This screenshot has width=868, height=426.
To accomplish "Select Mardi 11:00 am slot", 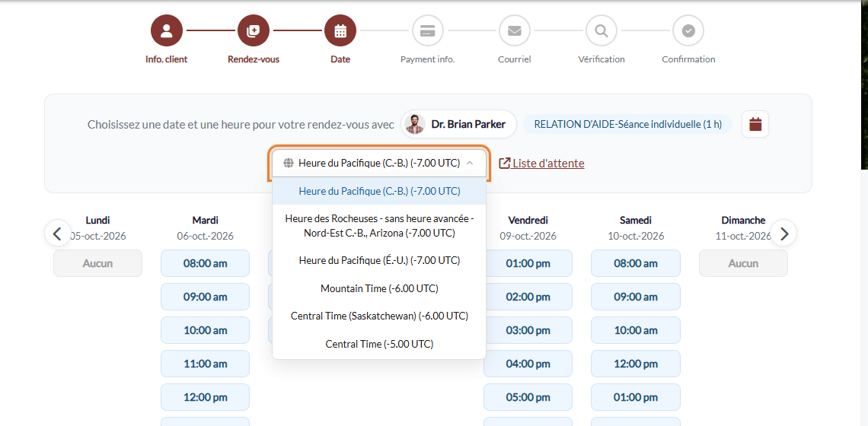I will pos(206,364).
